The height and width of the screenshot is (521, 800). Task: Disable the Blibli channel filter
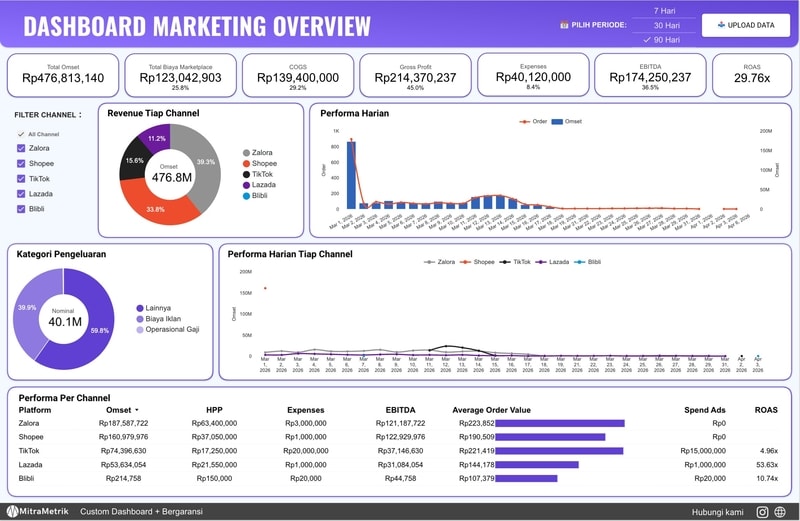point(21,208)
